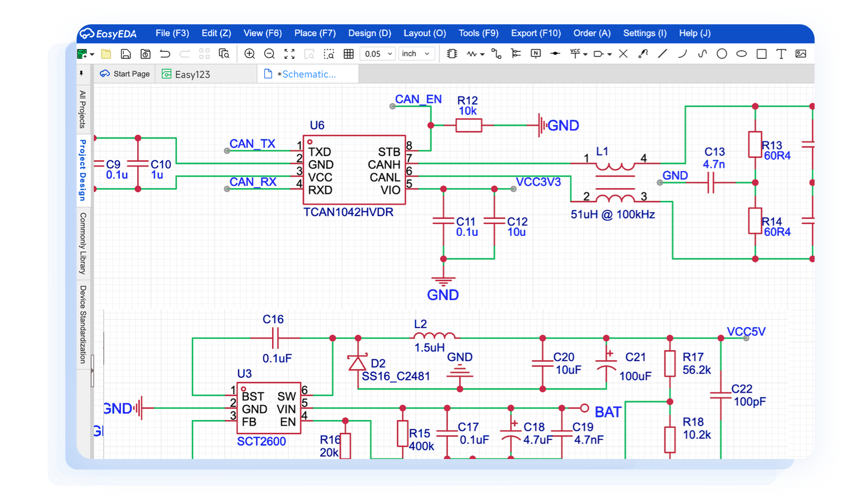This screenshot has height=502, width=868.
Task: Open the 0.05 grid size dropdown
Action: click(378, 54)
